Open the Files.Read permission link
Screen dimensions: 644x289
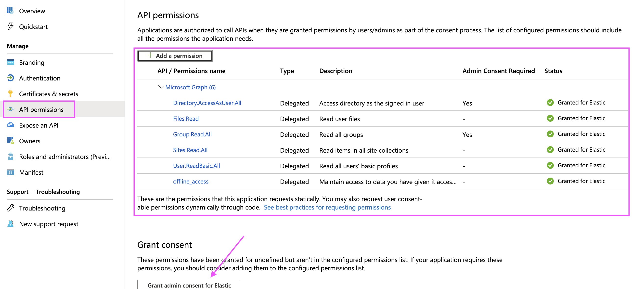pyautogui.click(x=186, y=119)
